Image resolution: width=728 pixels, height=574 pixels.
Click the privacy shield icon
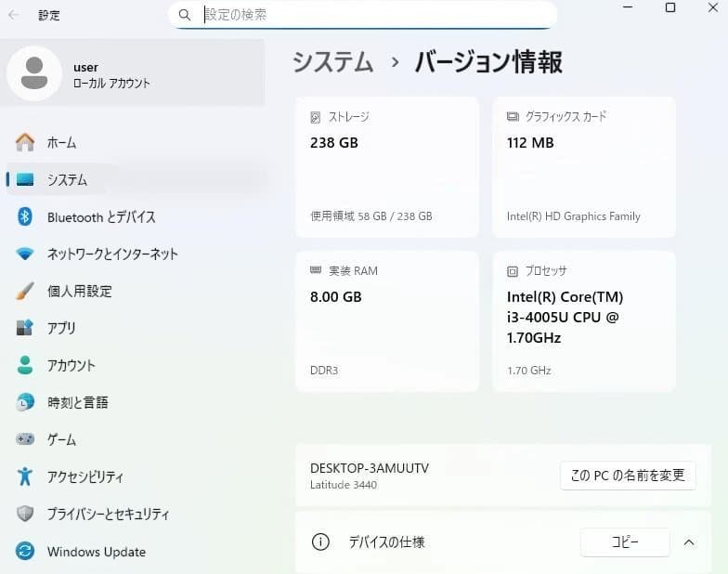pos(25,513)
